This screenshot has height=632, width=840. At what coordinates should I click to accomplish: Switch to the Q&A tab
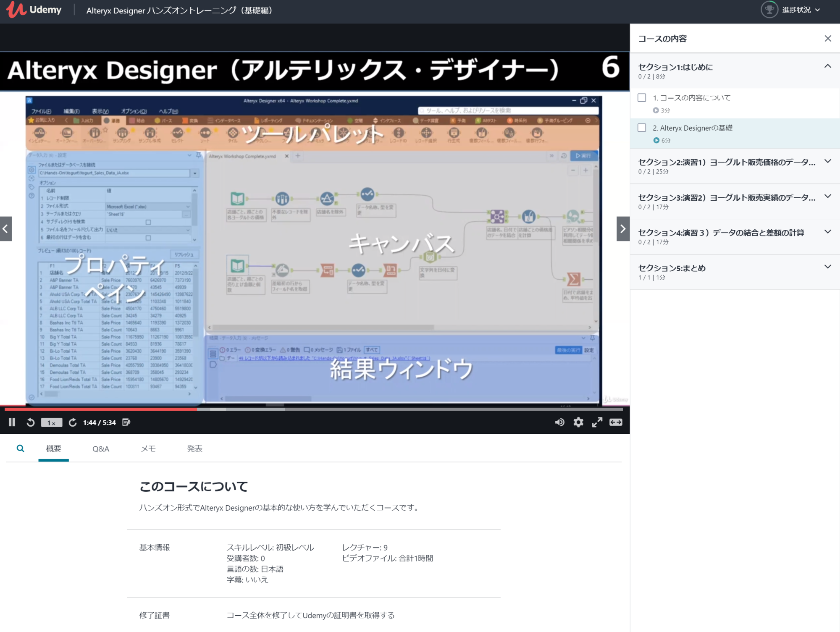pos(101,449)
